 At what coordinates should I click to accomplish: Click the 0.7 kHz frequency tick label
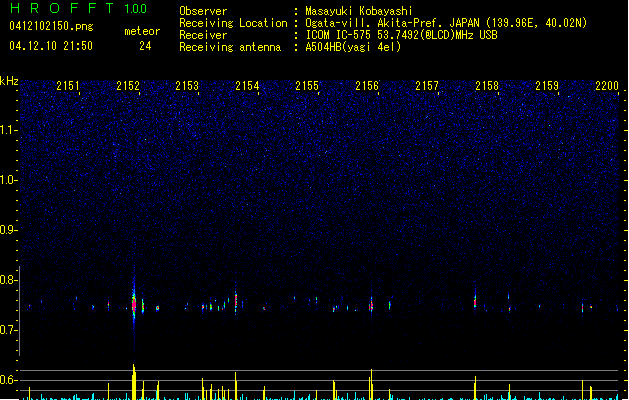pos(8,330)
